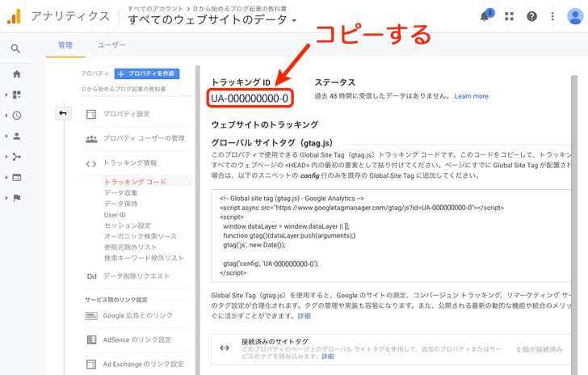Open Google 広告とのリンク setting
This screenshot has height=375, width=588.
point(137,316)
